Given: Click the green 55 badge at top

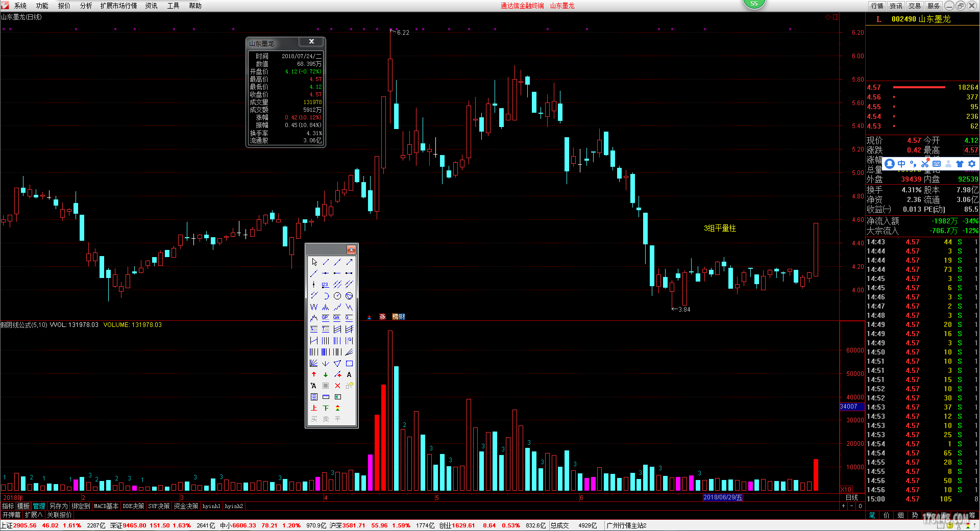Looking at the screenshot, I should (754, 4).
